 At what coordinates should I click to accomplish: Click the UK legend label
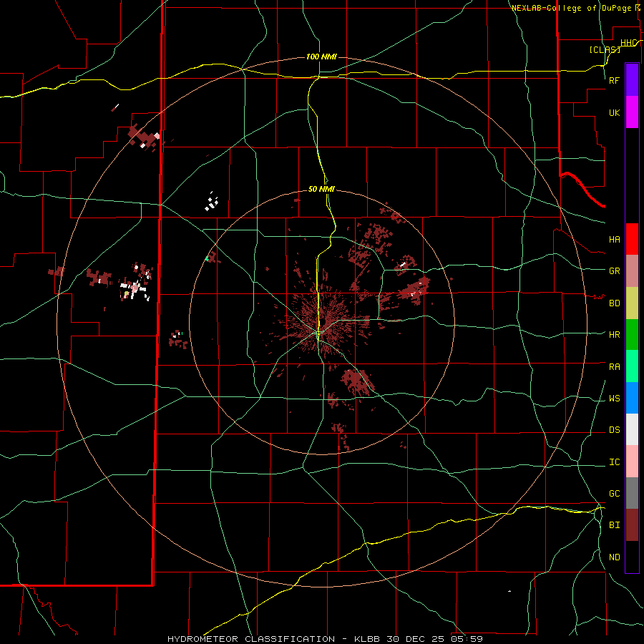(614, 112)
